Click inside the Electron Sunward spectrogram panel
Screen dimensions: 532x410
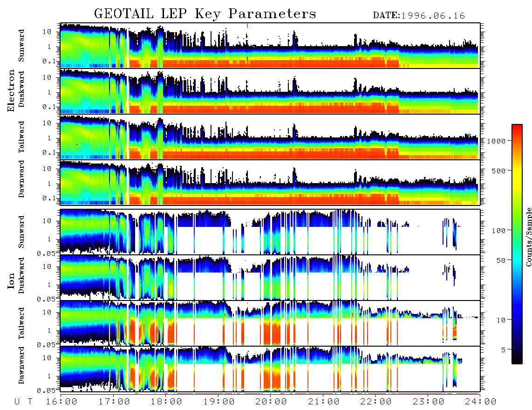pos(270,46)
